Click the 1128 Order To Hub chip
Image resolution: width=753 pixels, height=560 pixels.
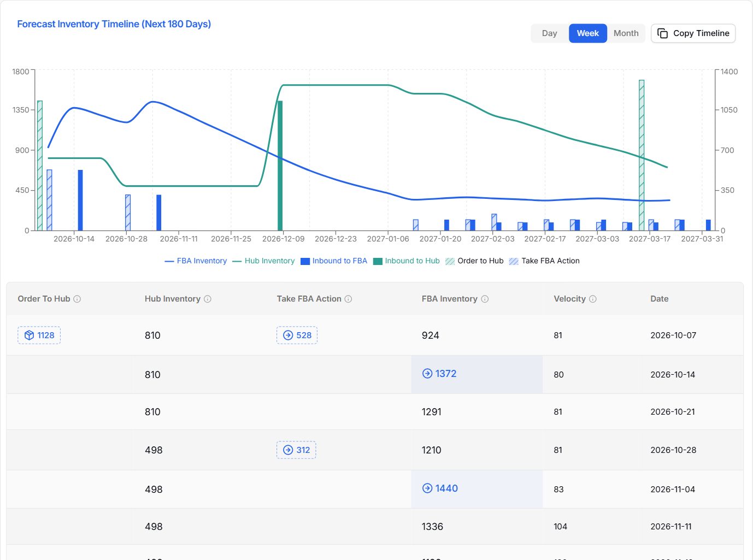39,335
